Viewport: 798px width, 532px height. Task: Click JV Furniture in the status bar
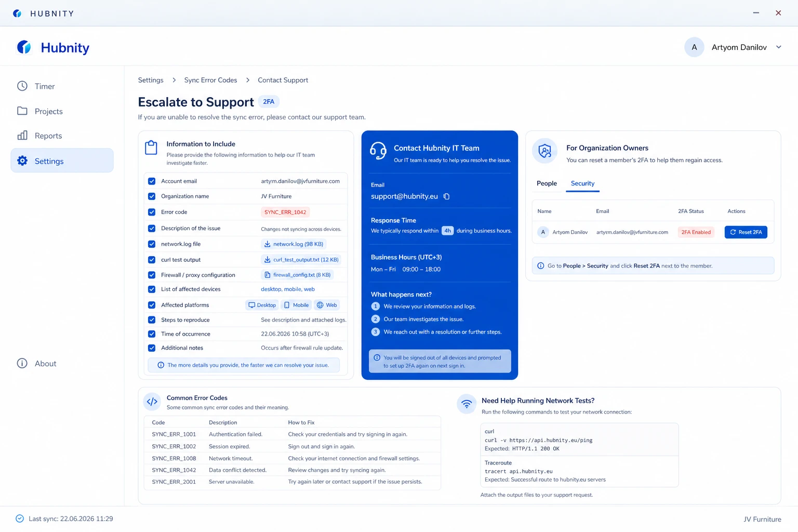[x=762, y=519]
